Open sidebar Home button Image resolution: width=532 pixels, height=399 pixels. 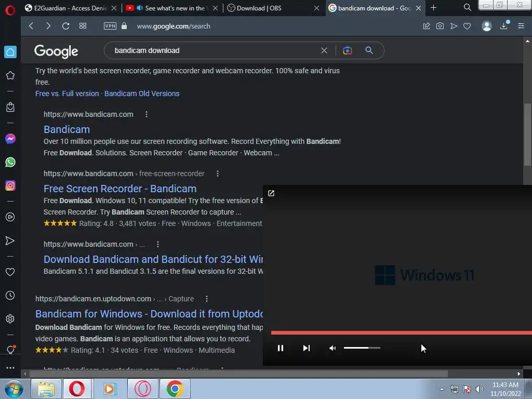10,52
